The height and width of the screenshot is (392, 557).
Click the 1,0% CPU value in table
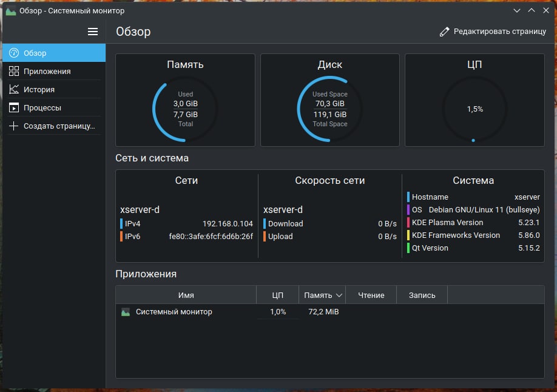[278, 312]
